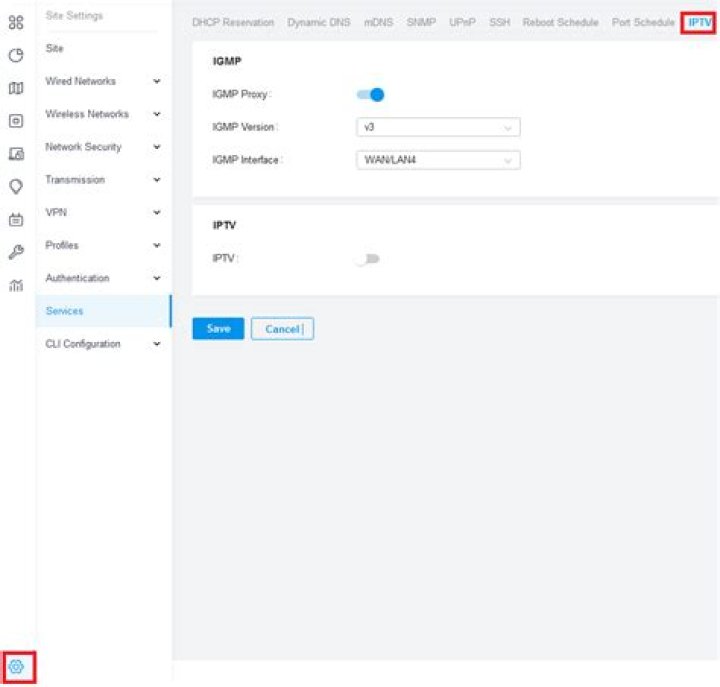Open the Devices icon in sidebar
The height and width of the screenshot is (687, 720).
16,121
